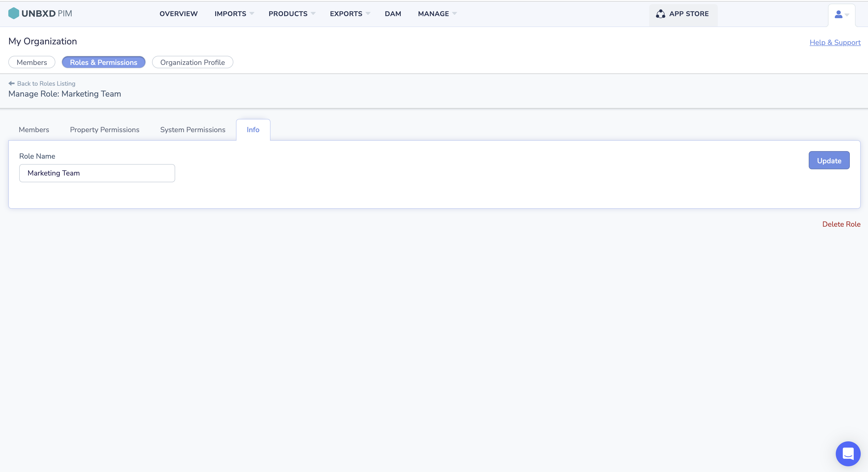Open organization Members pill tab
The width and height of the screenshot is (868, 472).
[32, 62]
